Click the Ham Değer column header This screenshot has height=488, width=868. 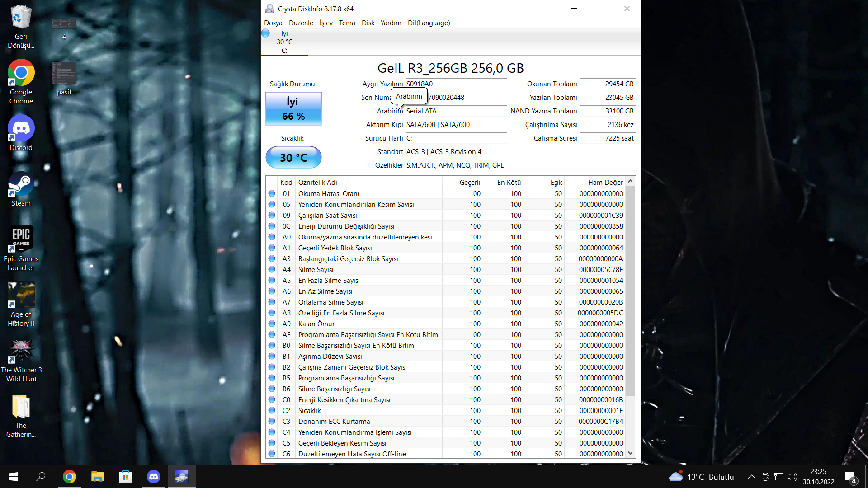pos(595,183)
